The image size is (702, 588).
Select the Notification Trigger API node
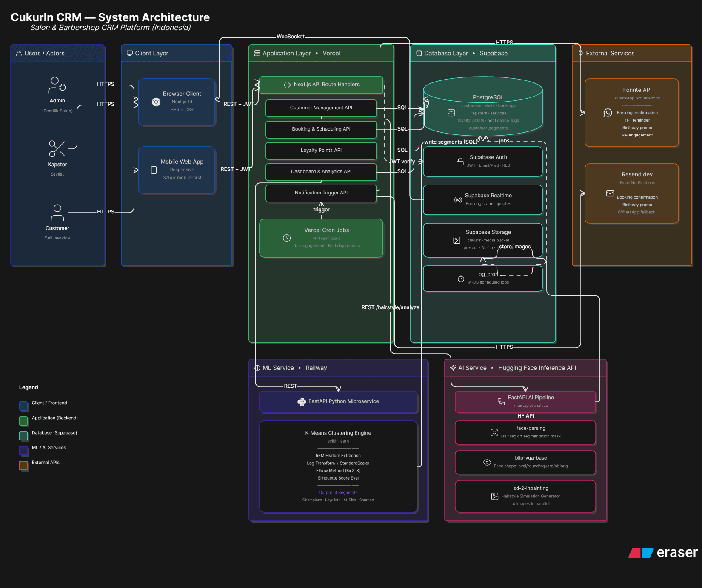pyautogui.click(x=321, y=193)
